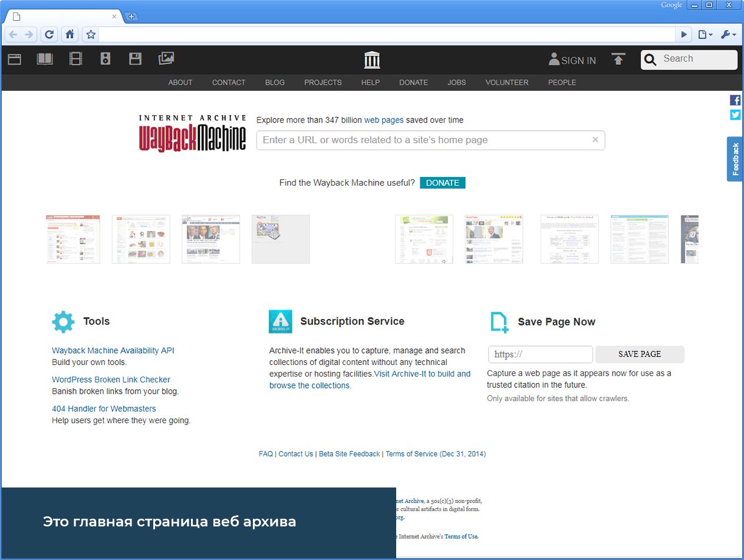
Task: Click the Save Page Now icon
Action: click(x=499, y=322)
